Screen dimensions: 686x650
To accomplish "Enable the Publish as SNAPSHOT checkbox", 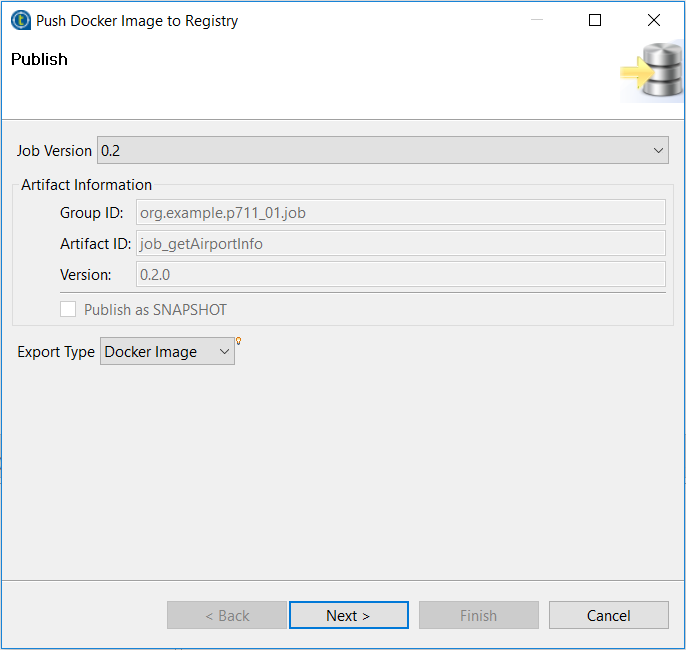I will [x=68, y=310].
